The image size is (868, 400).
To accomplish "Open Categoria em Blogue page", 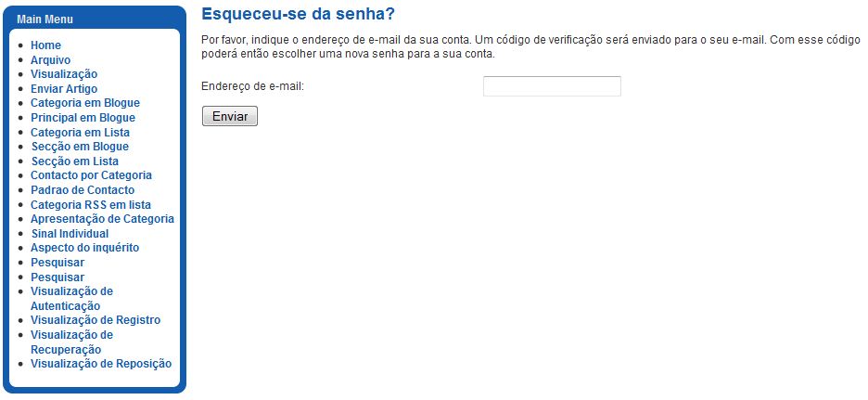I will coord(85,103).
